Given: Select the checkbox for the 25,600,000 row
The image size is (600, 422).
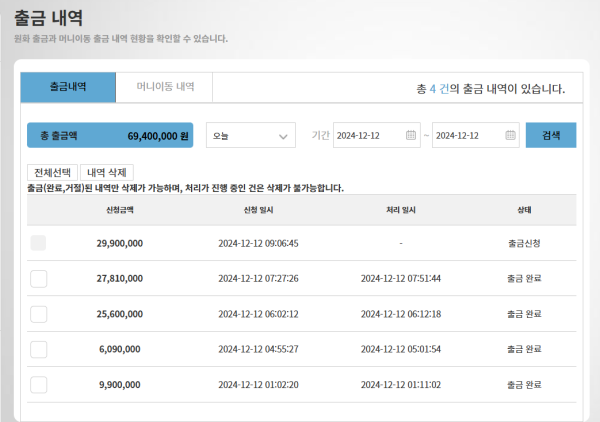Looking at the screenshot, I should (x=38, y=314).
